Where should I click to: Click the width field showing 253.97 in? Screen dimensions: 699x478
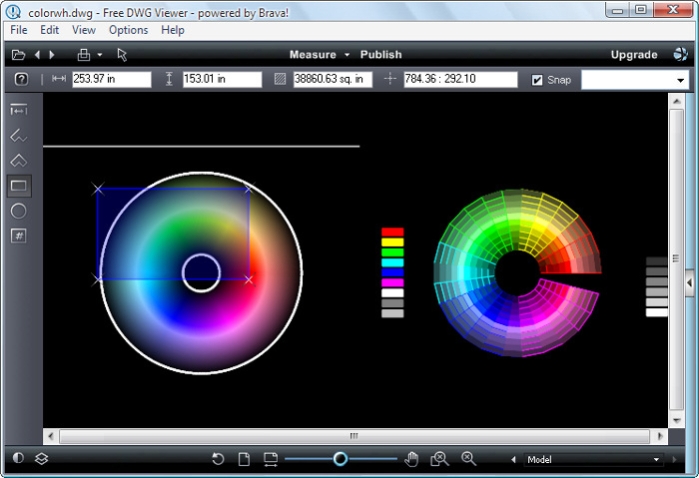[x=111, y=79]
